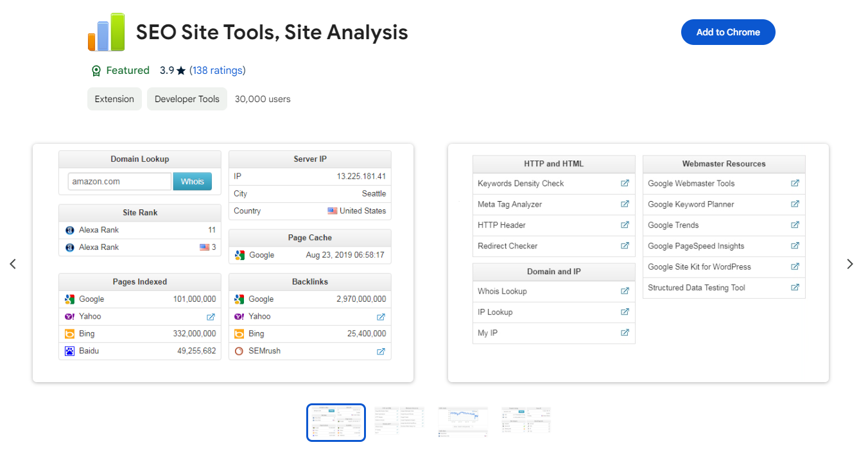Click the SEO Site Tools bar-chart logo
868x456 pixels.
click(106, 32)
